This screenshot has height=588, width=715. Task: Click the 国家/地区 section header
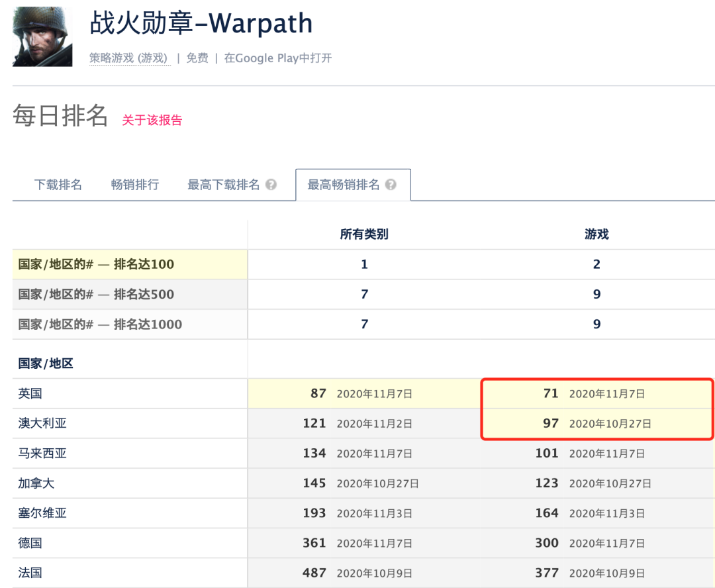click(46, 364)
